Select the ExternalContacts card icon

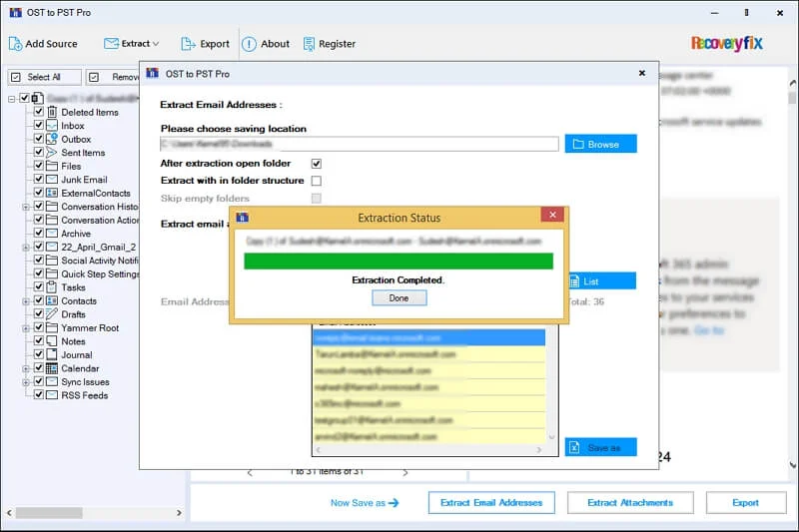pyautogui.click(x=52, y=193)
